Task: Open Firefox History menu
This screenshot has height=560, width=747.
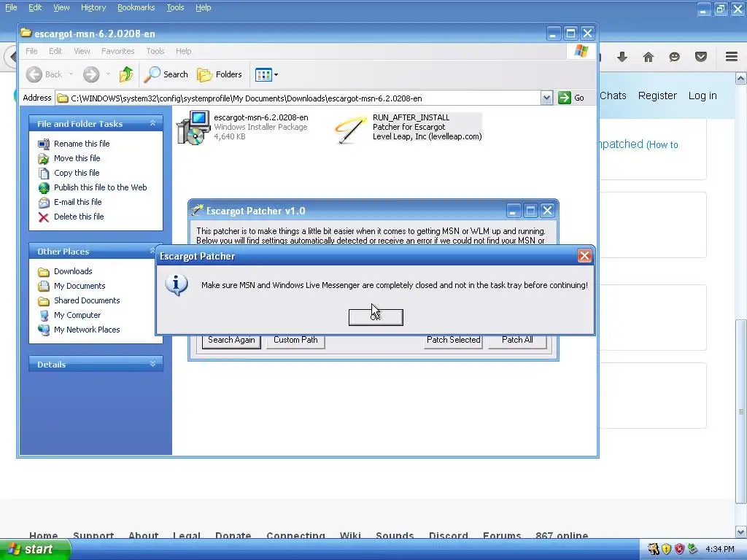Action: (93, 7)
